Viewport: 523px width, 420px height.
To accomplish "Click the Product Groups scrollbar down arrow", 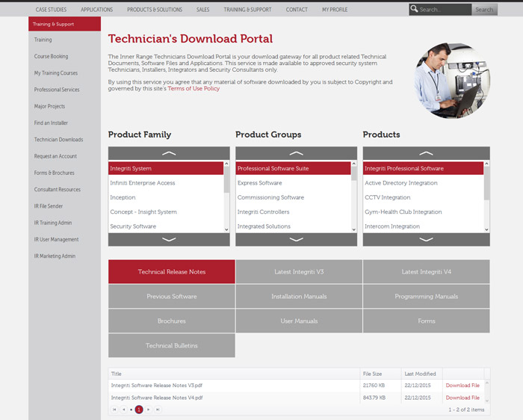I will tap(354, 229).
